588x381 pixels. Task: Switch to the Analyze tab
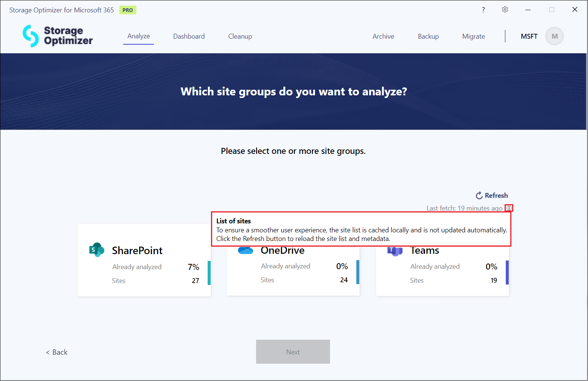point(139,36)
